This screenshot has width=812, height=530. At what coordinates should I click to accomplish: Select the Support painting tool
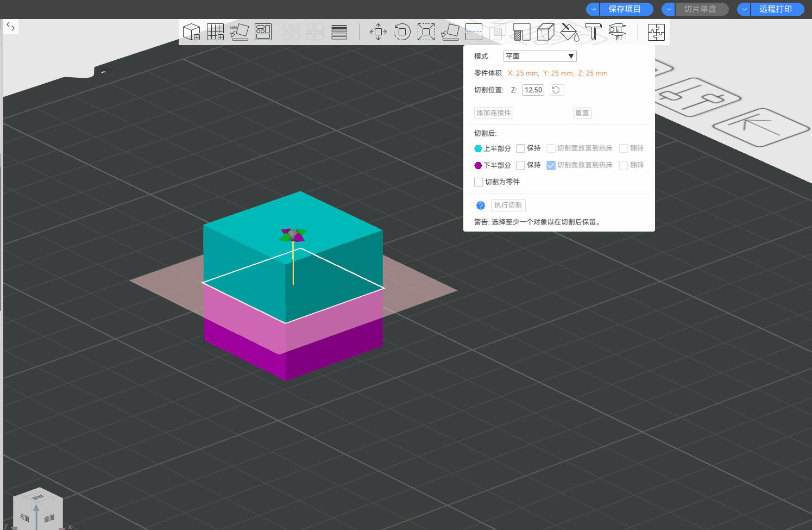point(521,32)
